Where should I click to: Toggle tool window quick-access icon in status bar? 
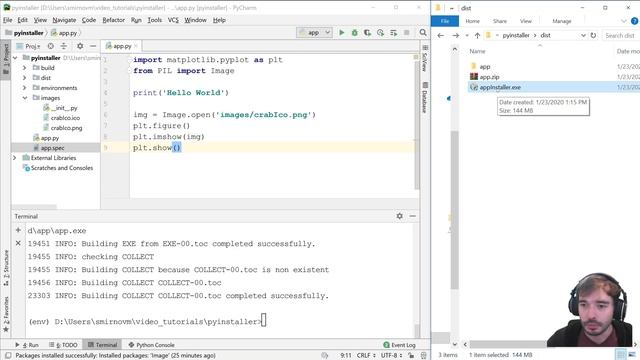[x=8, y=356]
